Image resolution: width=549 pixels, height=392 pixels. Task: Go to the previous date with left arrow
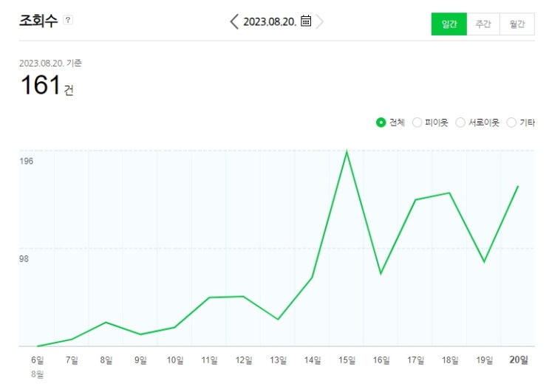234,21
